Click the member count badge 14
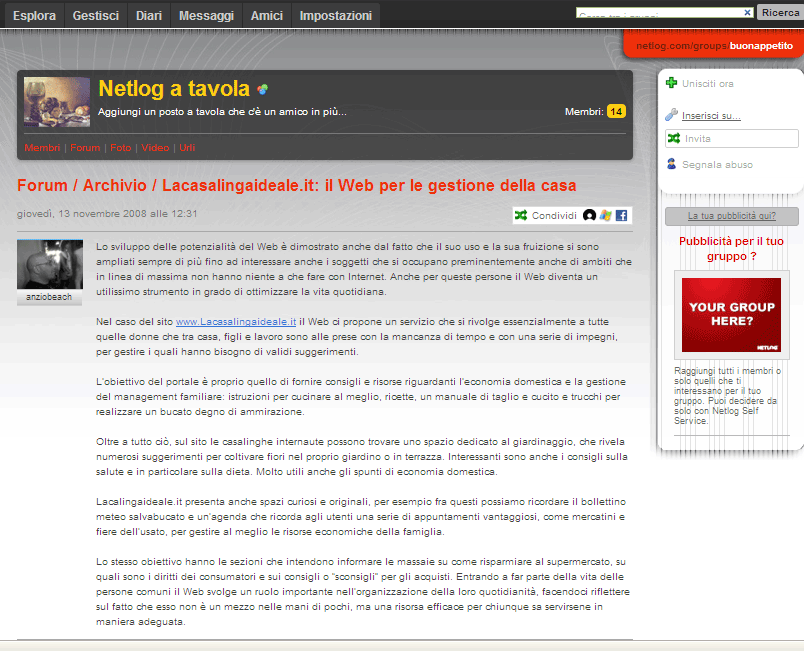The width and height of the screenshot is (804, 651). (616, 111)
